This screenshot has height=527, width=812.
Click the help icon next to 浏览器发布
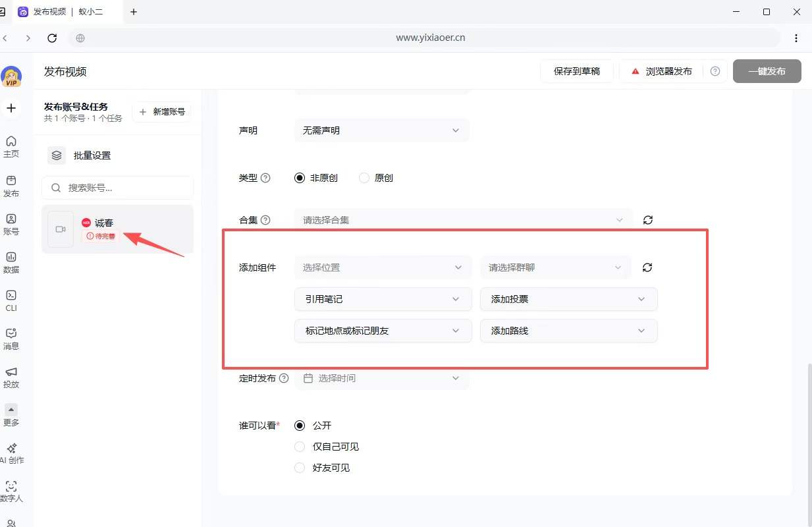tap(715, 71)
